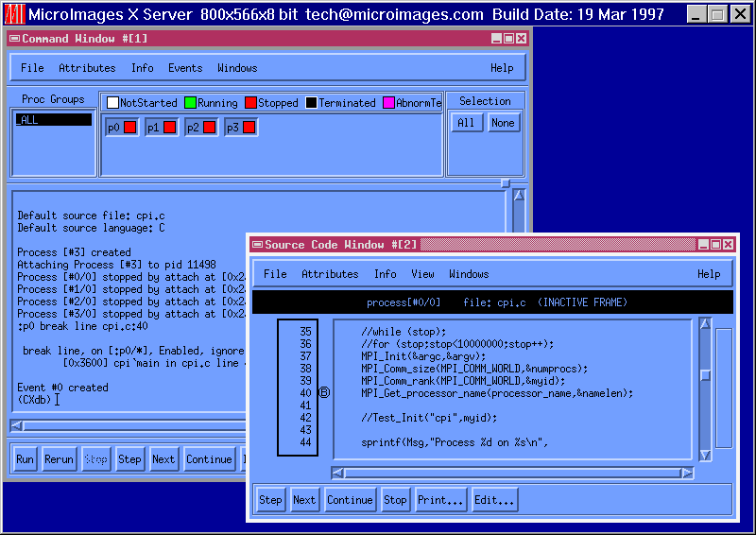Click the source horizontal scroll left arrow
Image resolution: width=756 pixels, height=535 pixels.
click(x=338, y=473)
